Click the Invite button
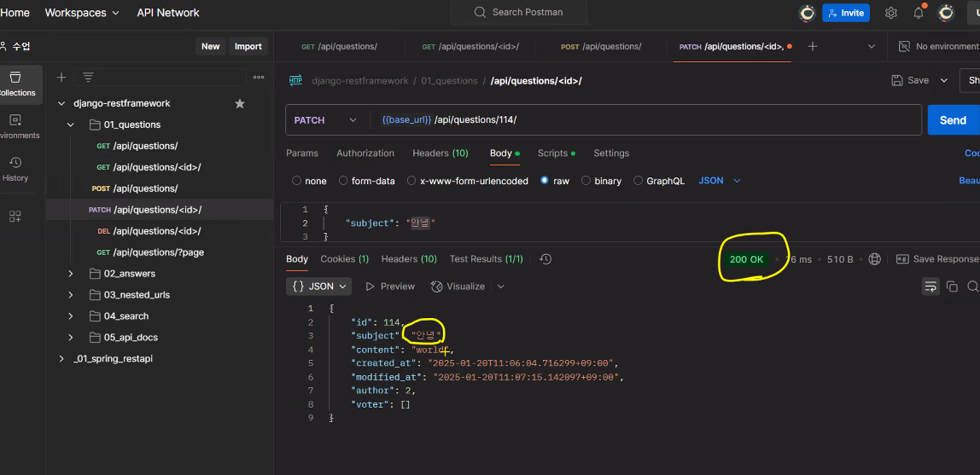Screen dimensions: 980x475 846,13
